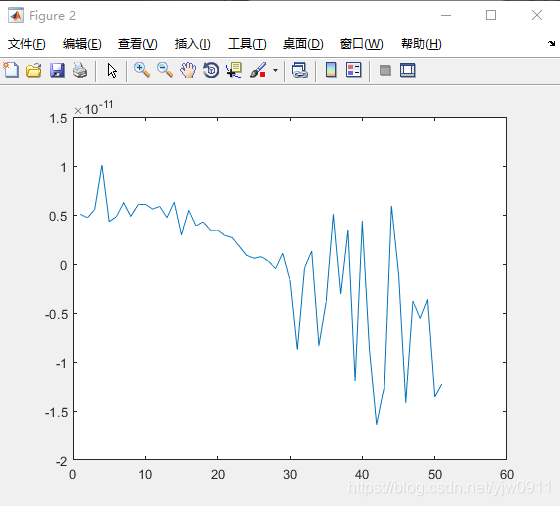Select the Pan hand tool
Screen dimensions: 560x506
188,70
